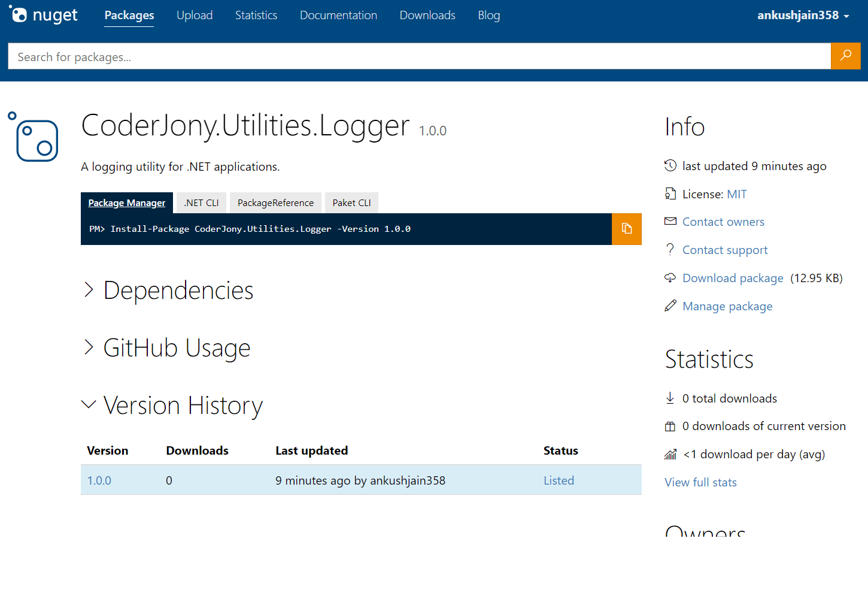Click the pencil icon next to Manage package
This screenshot has width=868, height=605.
click(x=670, y=305)
